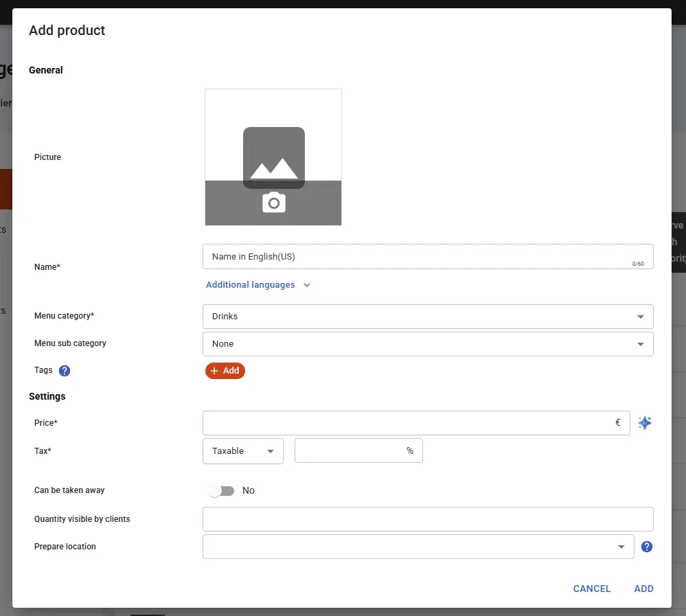Click the Menu sub category arrow icon
686x616 pixels.
click(x=640, y=344)
